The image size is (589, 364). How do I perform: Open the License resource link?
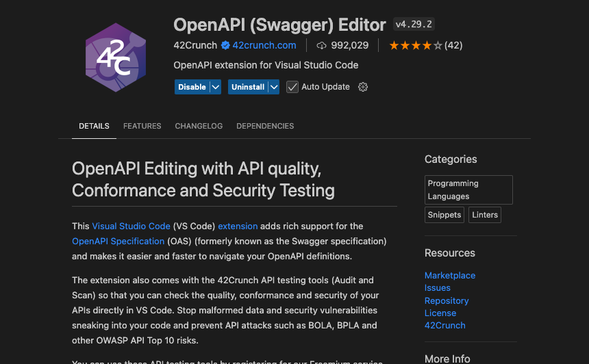tap(440, 313)
